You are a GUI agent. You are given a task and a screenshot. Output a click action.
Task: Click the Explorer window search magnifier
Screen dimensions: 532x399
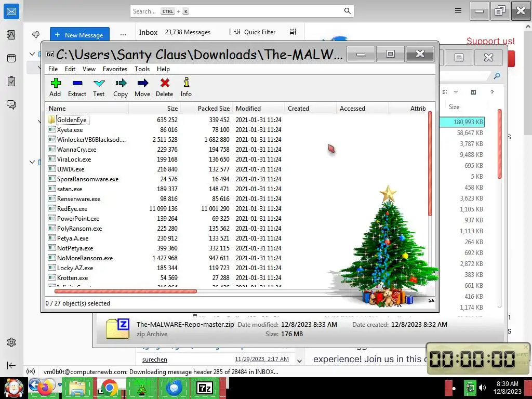tap(497, 76)
